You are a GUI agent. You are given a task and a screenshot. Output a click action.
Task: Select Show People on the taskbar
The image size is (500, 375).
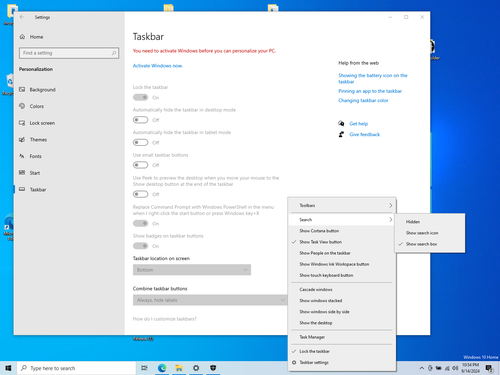tap(342, 253)
